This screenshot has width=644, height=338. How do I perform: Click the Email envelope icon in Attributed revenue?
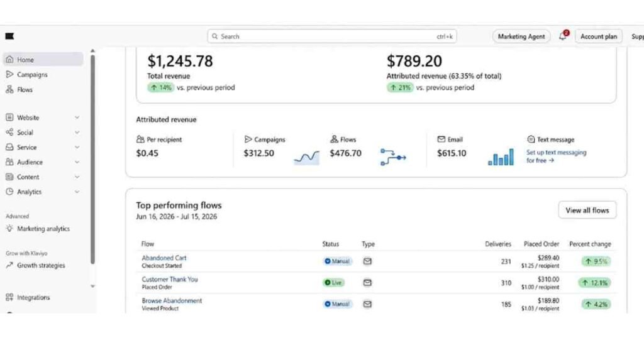pos(441,139)
